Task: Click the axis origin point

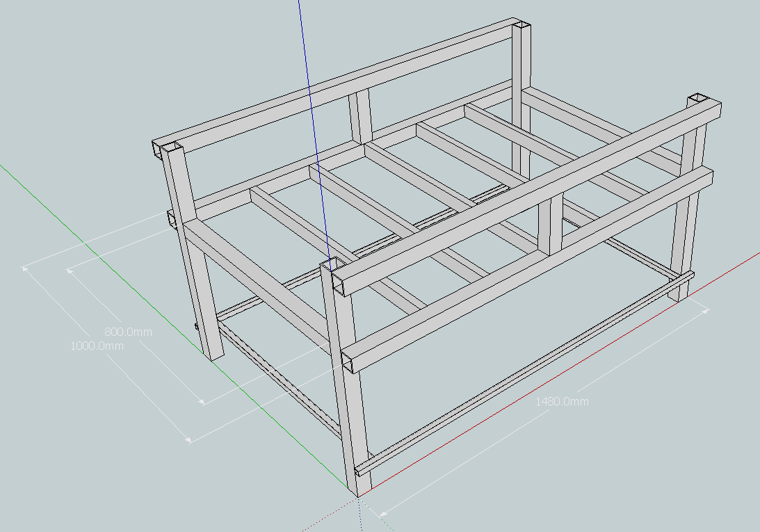Action: click(358, 495)
